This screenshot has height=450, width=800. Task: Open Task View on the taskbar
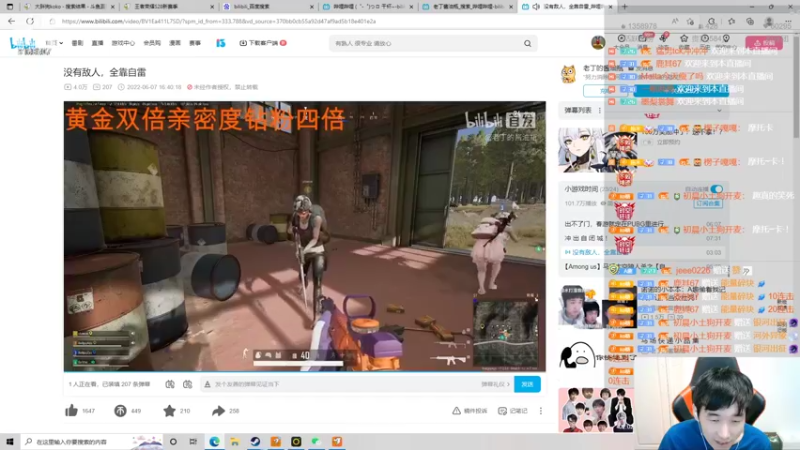[193, 441]
